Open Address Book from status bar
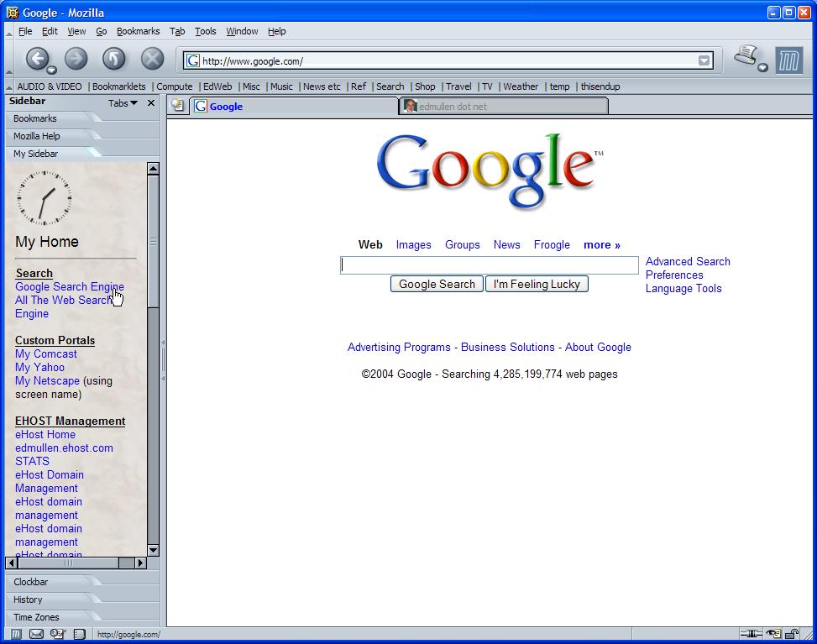The width and height of the screenshot is (817, 644). [79, 634]
